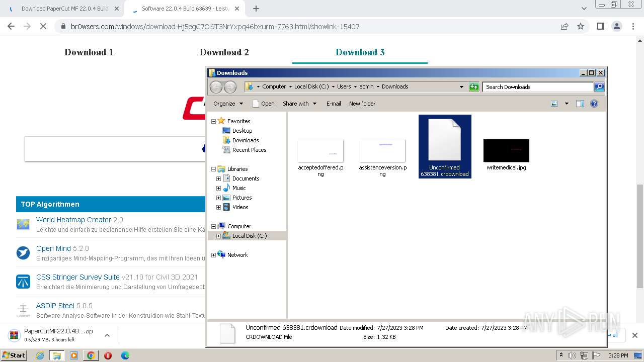Open Chrome tab search dropdown arrow
Screen dimensions: 644x362
click(x=584, y=9)
